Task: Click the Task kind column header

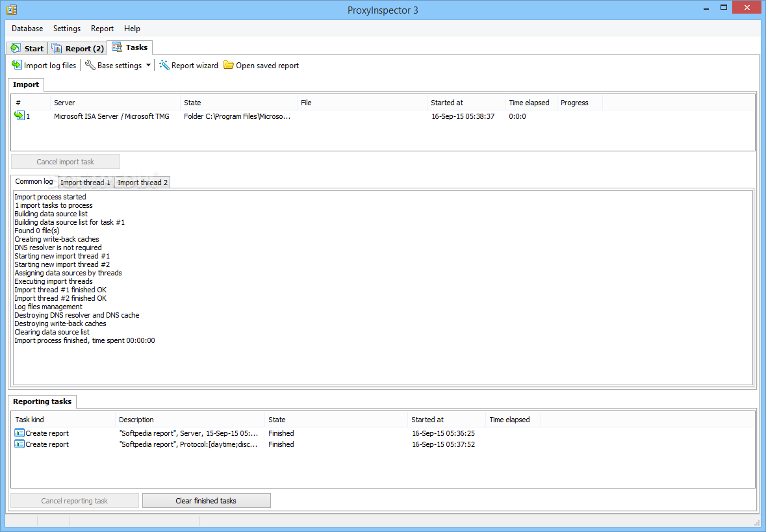Action: coord(63,420)
